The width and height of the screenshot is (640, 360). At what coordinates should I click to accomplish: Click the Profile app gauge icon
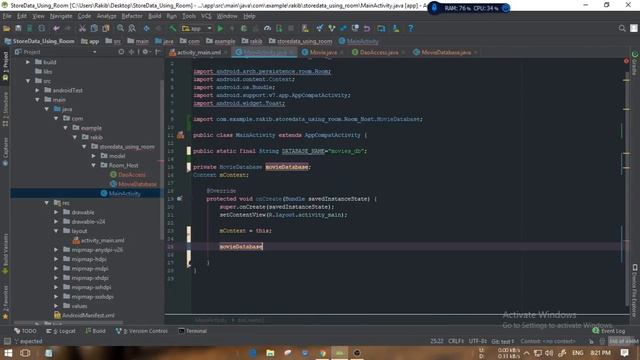click(267, 28)
